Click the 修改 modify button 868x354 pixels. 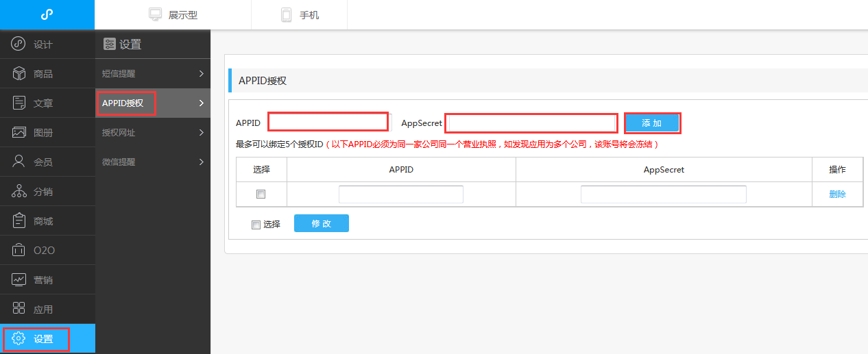click(322, 223)
